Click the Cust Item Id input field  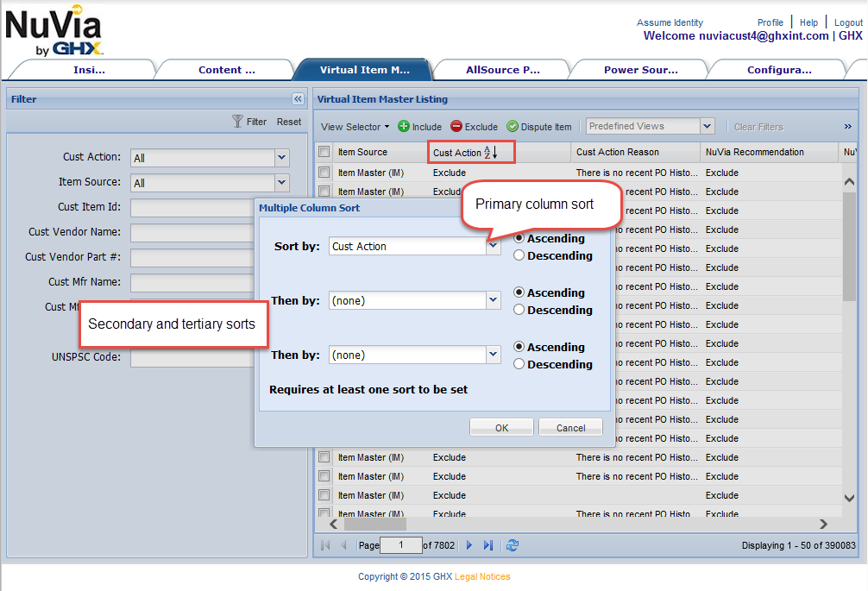point(192,208)
